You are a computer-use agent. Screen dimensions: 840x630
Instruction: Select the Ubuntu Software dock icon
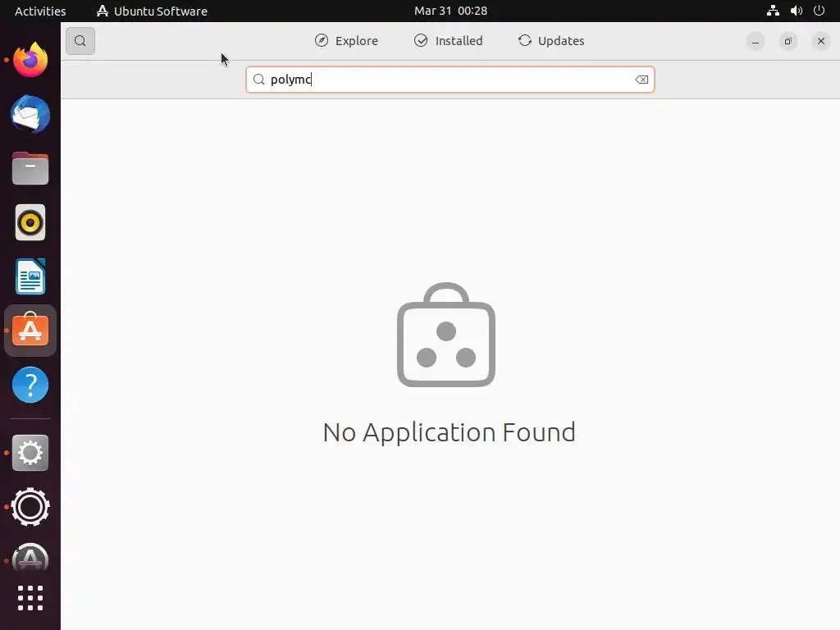pos(30,331)
